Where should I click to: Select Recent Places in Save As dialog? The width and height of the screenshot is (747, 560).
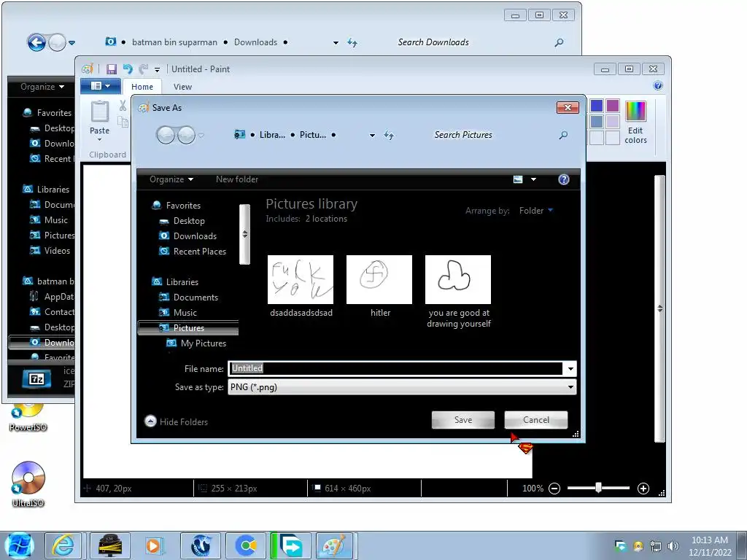tap(199, 252)
